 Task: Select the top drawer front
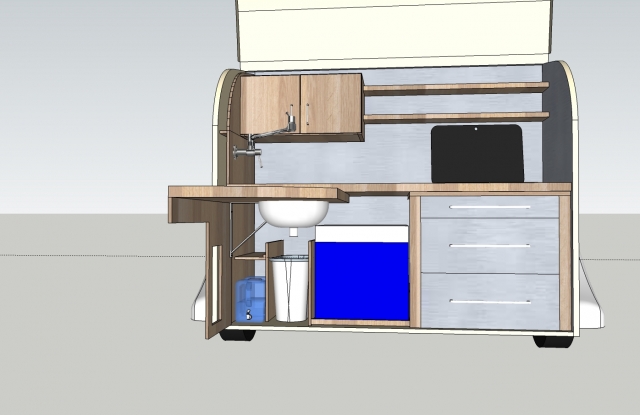click(x=490, y=207)
